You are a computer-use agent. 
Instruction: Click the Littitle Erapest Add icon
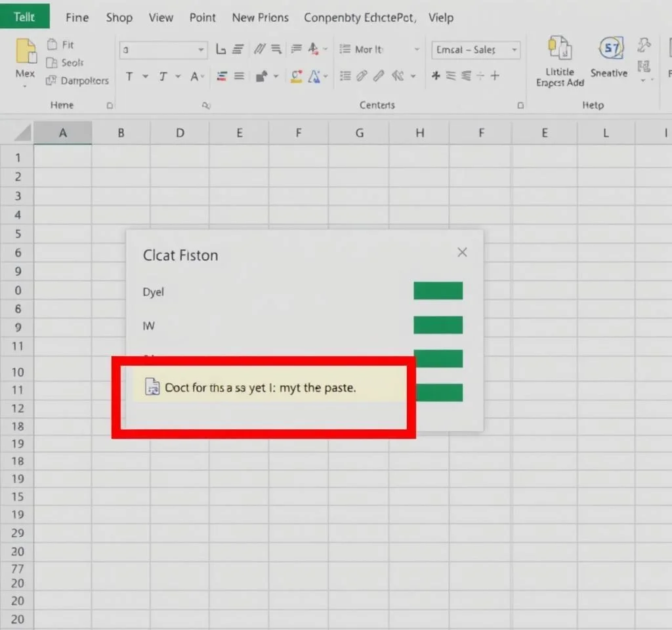point(560,49)
